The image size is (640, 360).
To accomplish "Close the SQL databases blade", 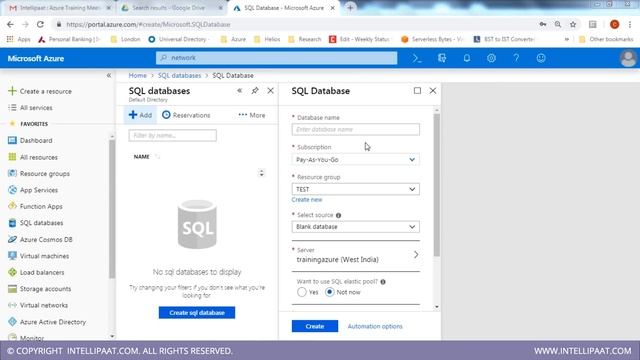I will pos(270,91).
